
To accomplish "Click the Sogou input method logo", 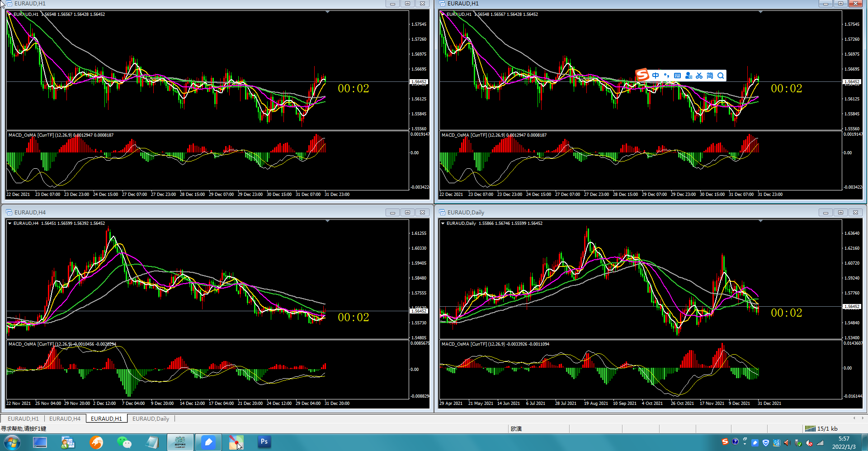I will click(x=642, y=75).
